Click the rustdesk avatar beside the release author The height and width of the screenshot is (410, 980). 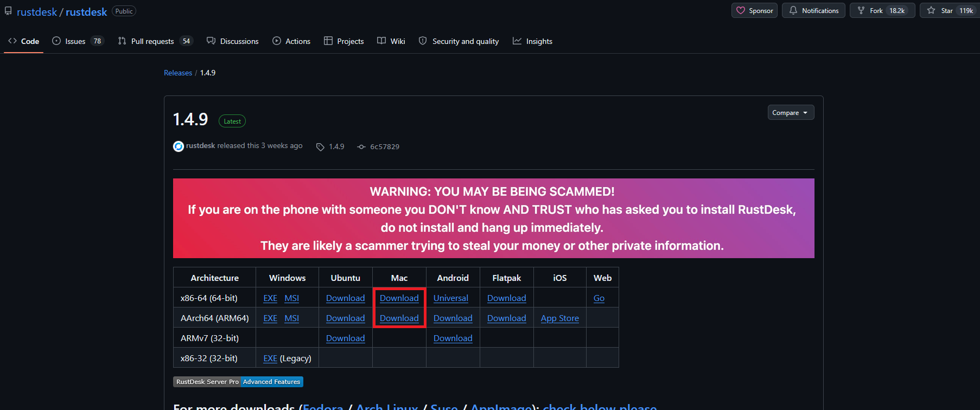(179, 146)
